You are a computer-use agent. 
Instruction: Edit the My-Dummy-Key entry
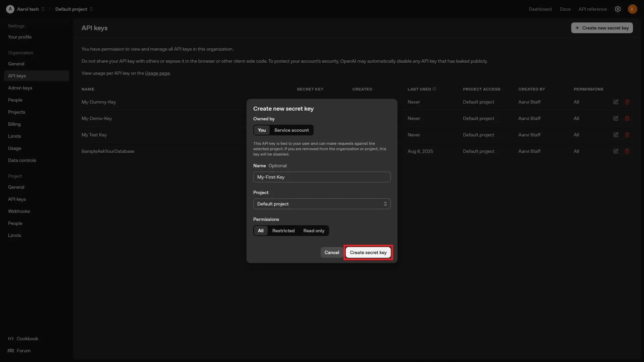click(616, 102)
